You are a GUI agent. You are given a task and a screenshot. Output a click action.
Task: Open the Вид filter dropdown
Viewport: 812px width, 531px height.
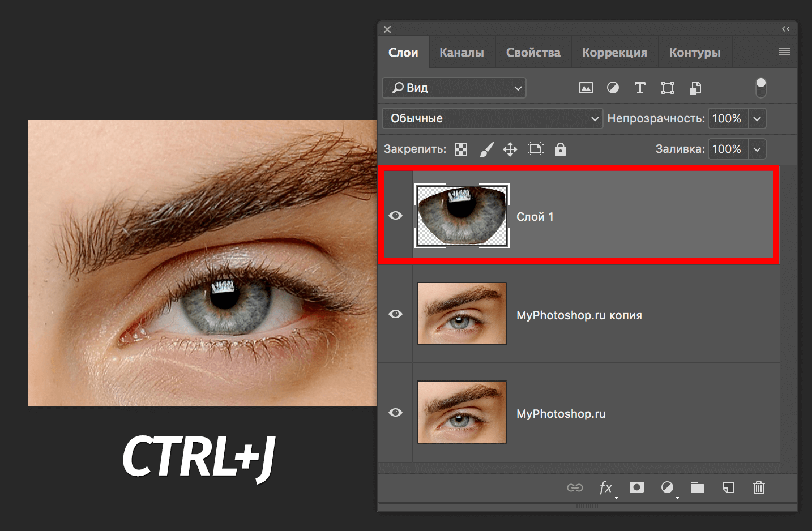pyautogui.click(x=454, y=88)
